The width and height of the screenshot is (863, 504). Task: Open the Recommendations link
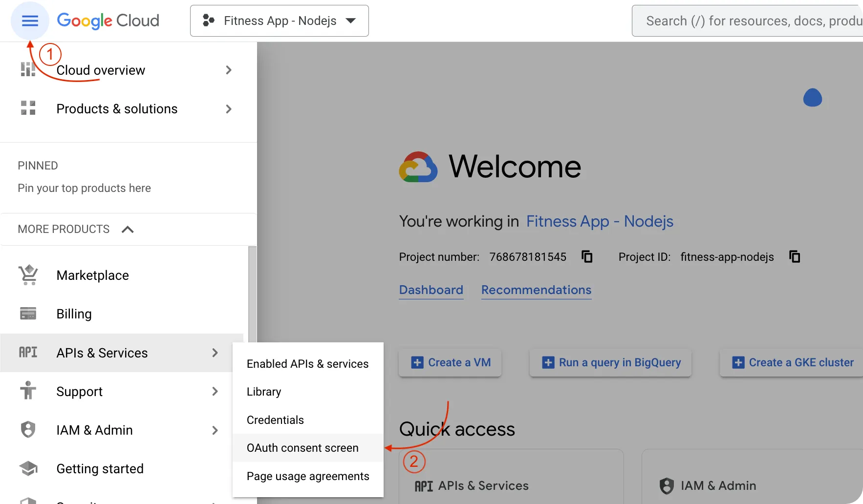(x=536, y=290)
